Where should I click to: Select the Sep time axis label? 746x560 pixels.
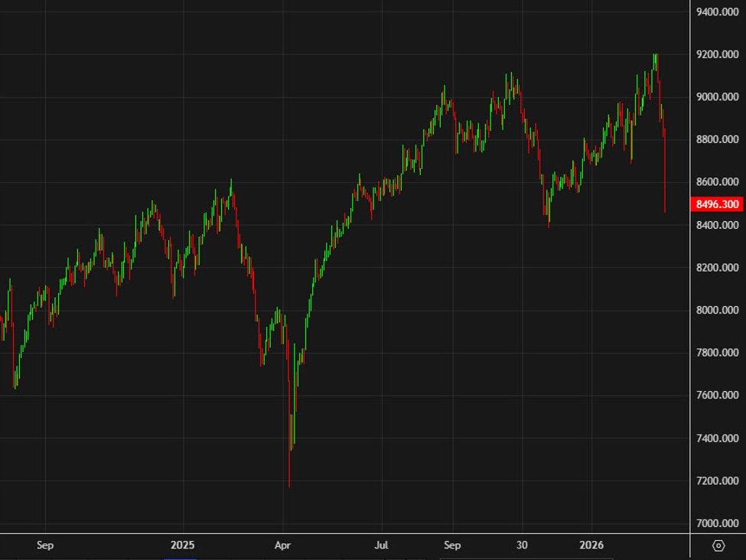point(45,545)
